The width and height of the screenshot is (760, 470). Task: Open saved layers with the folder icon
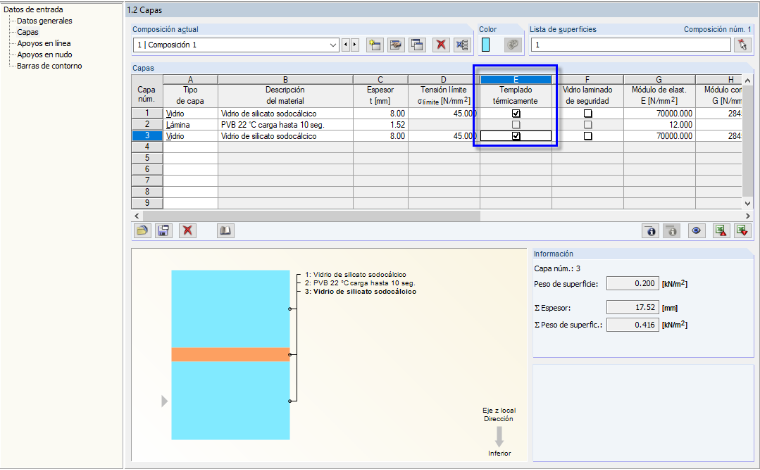(x=142, y=231)
